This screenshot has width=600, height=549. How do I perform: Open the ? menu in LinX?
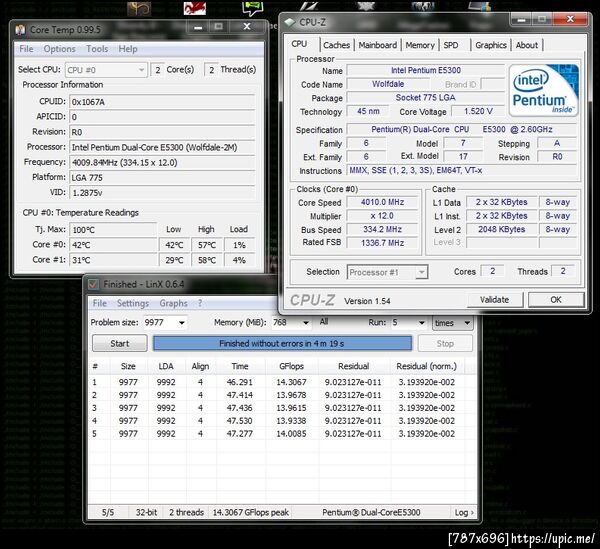point(200,303)
